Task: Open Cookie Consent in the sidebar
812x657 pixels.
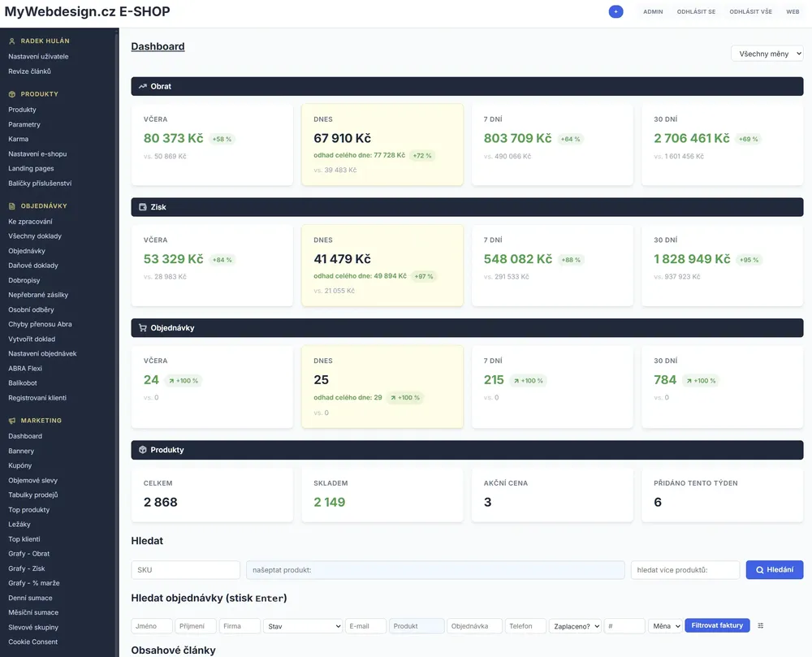Action: coord(33,642)
